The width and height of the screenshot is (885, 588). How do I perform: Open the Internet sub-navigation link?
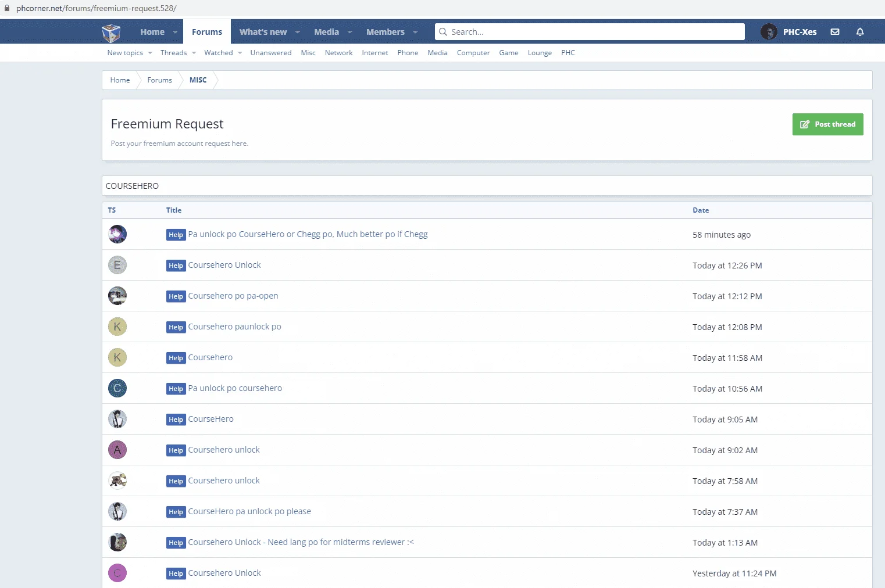pos(375,53)
